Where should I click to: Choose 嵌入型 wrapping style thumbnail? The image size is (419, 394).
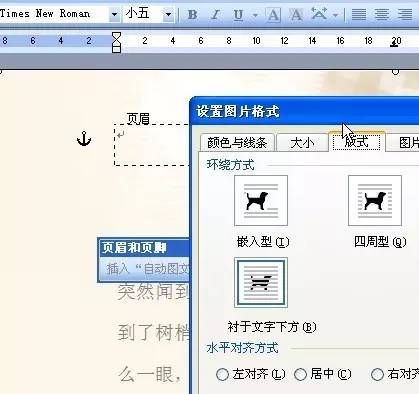coord(261,201)
